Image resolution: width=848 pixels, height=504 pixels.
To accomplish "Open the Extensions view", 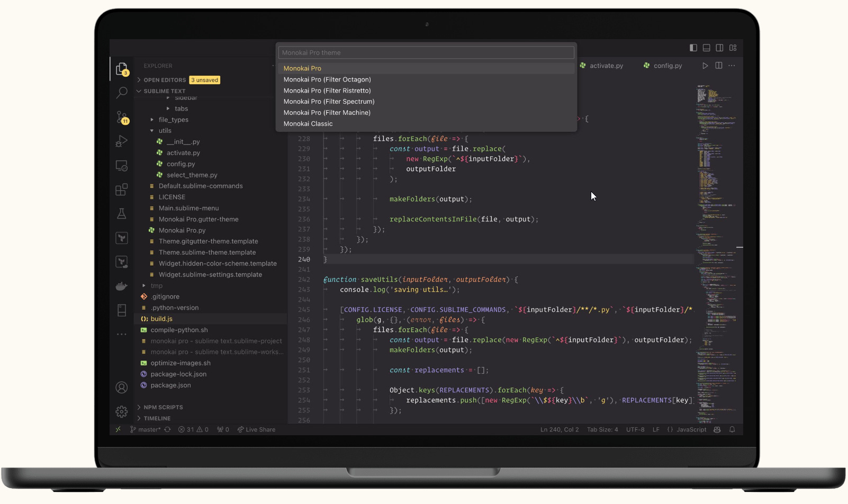I will coord(122,189).
